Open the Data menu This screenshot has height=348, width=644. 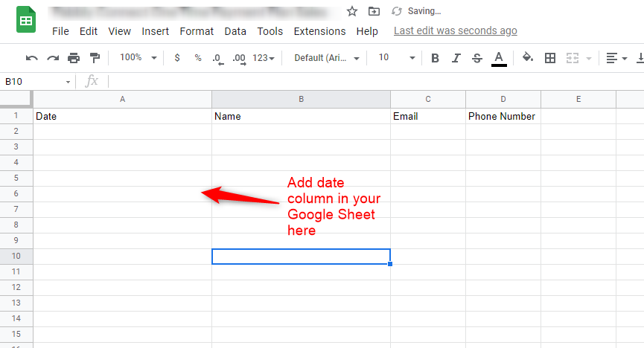click(x=235, y=31)
